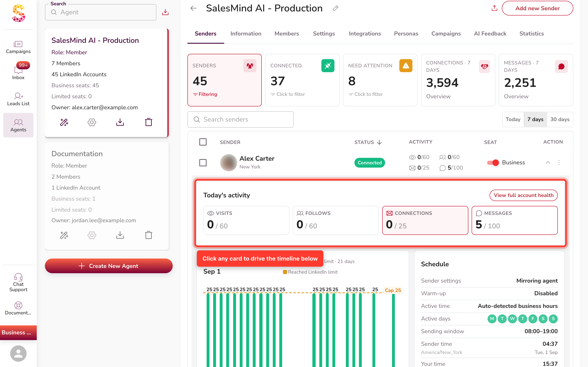
Task: Check the Alex Carter row checkbox
Action: pos(203,163)
